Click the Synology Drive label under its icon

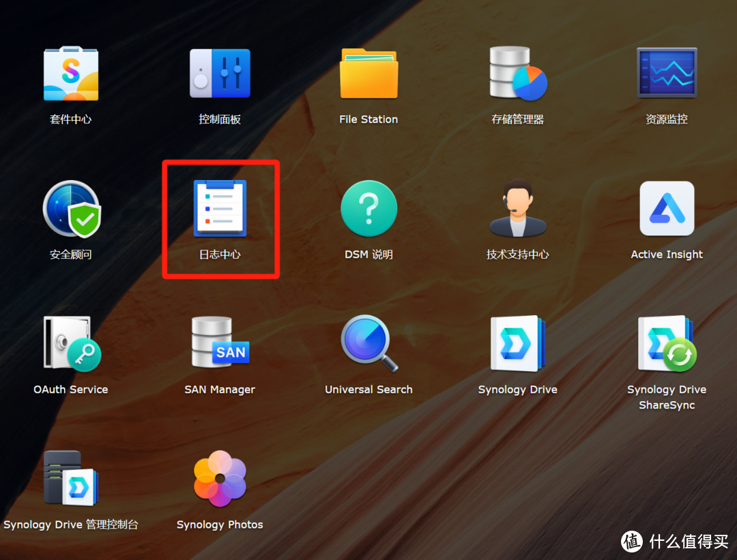(x=518, y=390)
